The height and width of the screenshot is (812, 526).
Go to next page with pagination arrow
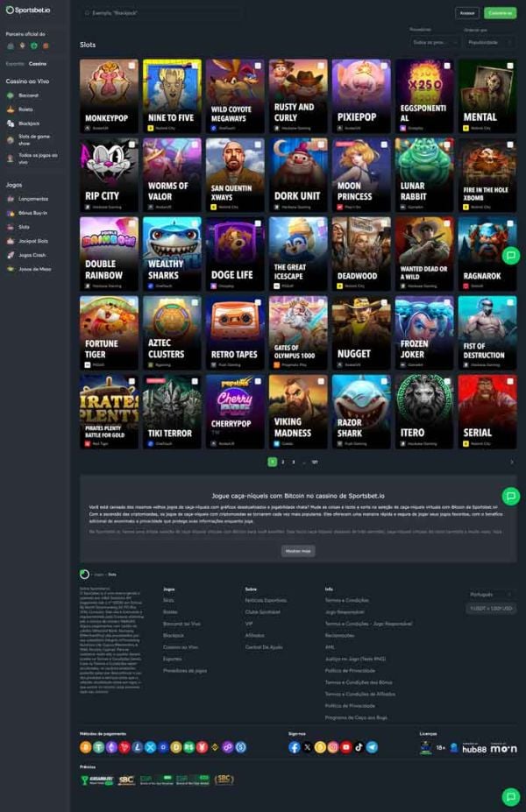[512, 462]
